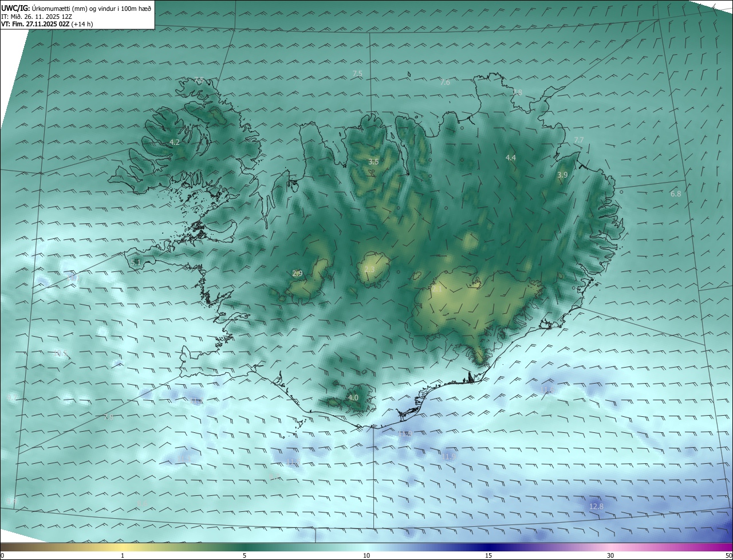The height and width of the screenshot is (560, 733).
Task: Click the 6.8 value east of Iceland
Action: tap(676, 194)
